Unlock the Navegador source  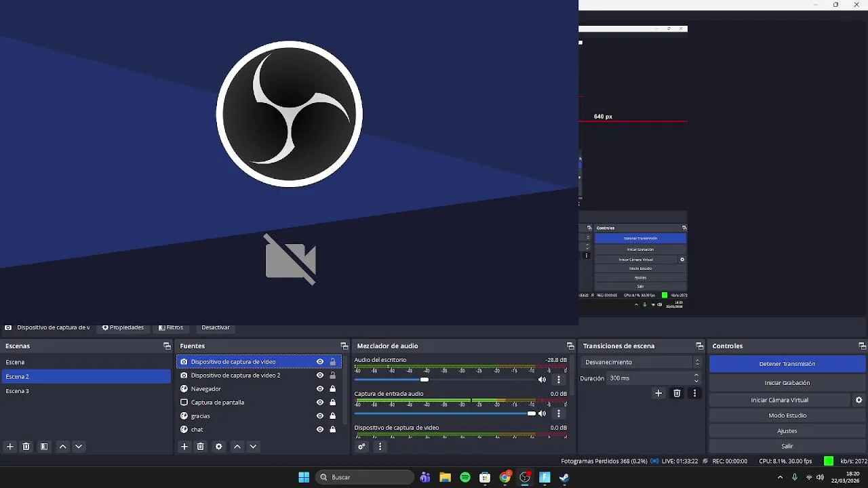(333, 389)
